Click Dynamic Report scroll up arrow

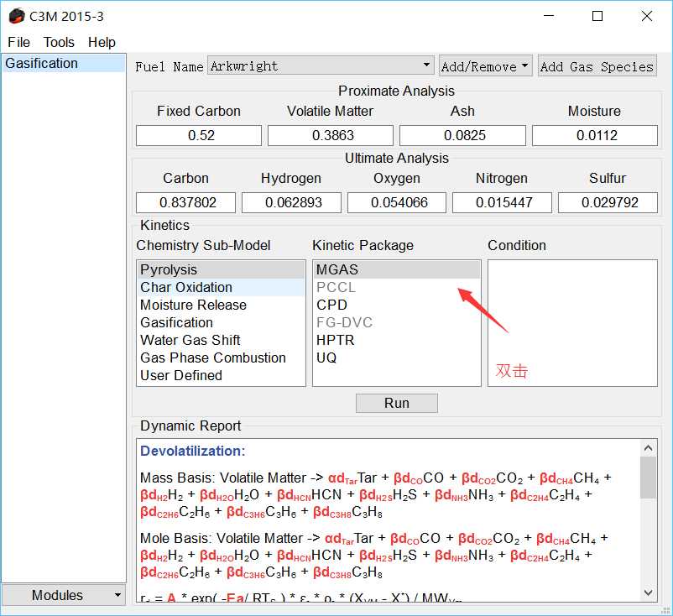(648, 448)
